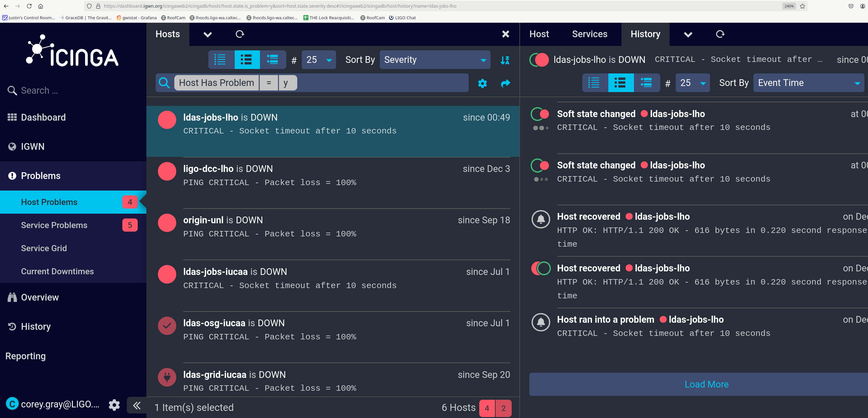The height and width of the screenshot is (418, 868).
Task: Open user settings gear icon
Action: pyautogui.click(x=114, y=405)
